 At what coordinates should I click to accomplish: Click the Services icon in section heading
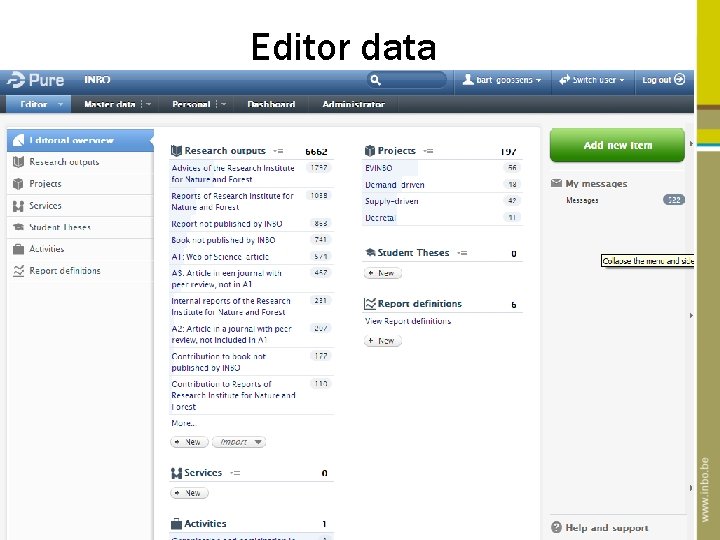pos(176,473)
